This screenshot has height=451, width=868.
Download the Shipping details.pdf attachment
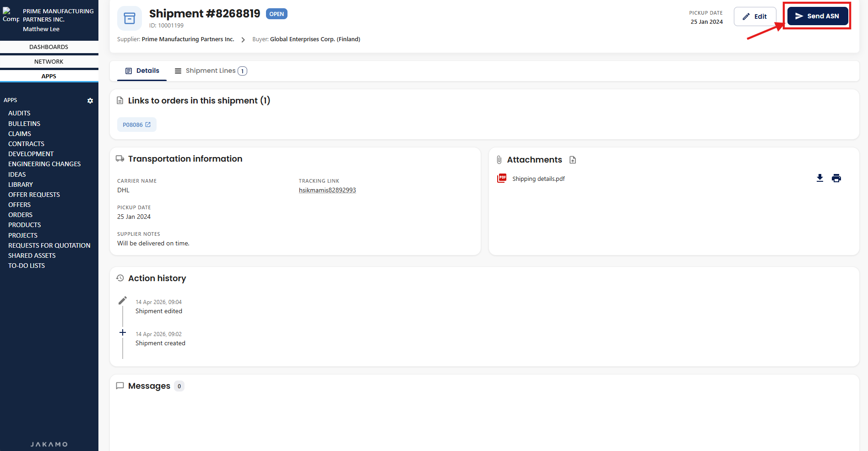click(x=819, y=178)
